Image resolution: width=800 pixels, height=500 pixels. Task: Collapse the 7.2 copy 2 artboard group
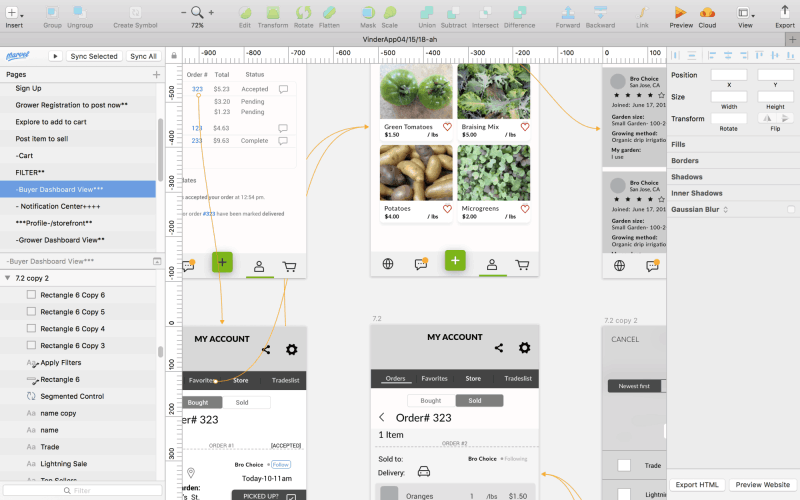pyautogui.click(x=8, y=278)
